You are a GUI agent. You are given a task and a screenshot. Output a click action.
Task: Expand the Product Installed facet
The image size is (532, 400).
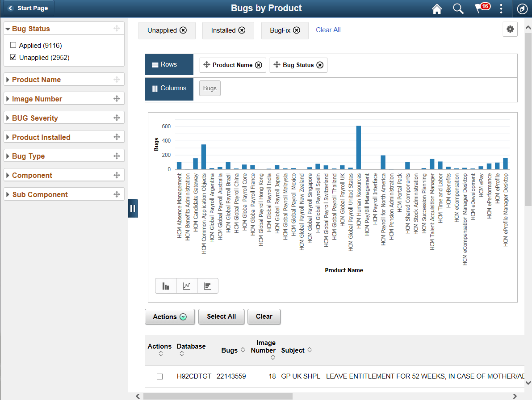pyautogui.click(x=8, y=137)
